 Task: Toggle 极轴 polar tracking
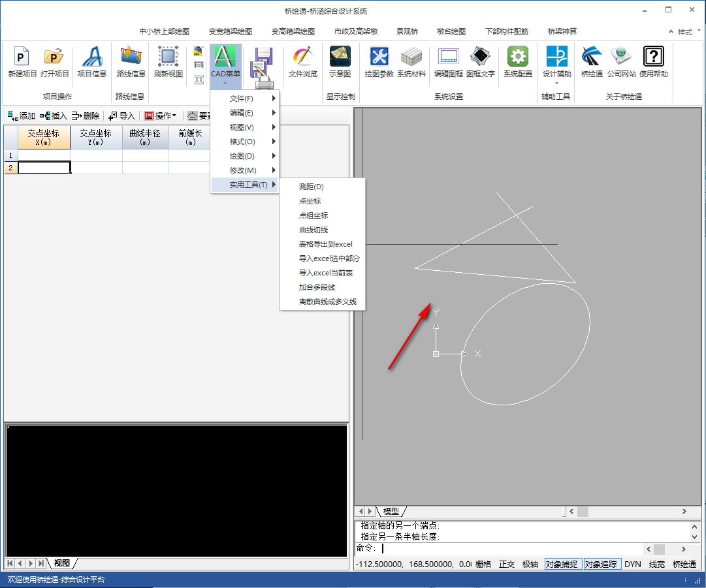(x=530, y=564)
